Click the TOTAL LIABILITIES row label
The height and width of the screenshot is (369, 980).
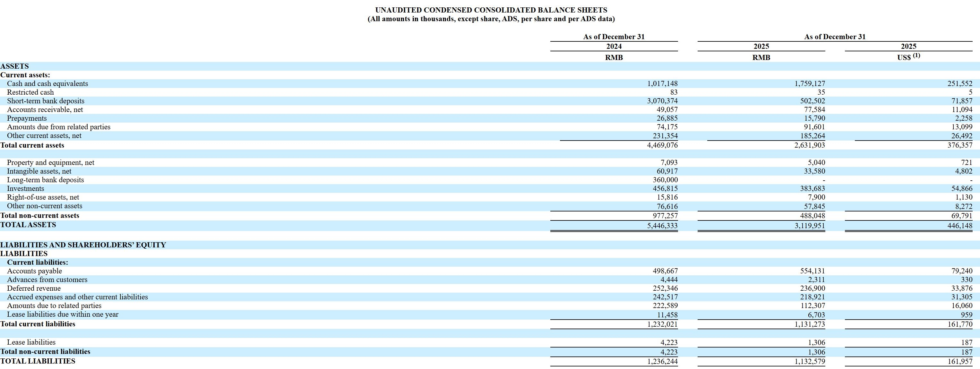pyautogui.click(x=38, y=361)
